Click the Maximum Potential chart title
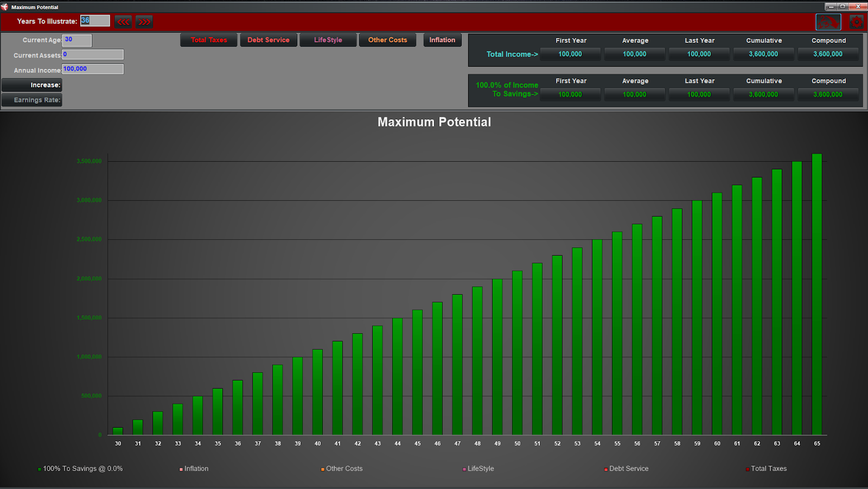 pos(435,122)
